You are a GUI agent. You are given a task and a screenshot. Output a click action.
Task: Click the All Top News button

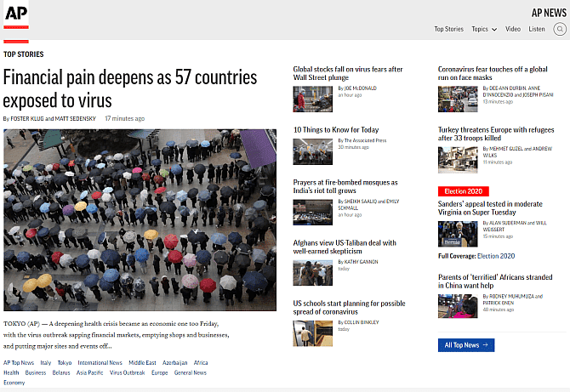466,345
